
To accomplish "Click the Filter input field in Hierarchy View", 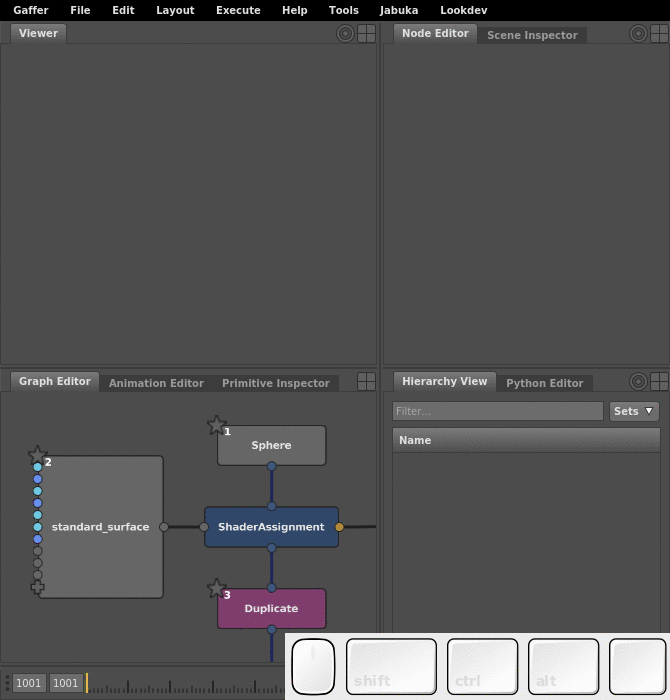I will click(x=497, y=411).
